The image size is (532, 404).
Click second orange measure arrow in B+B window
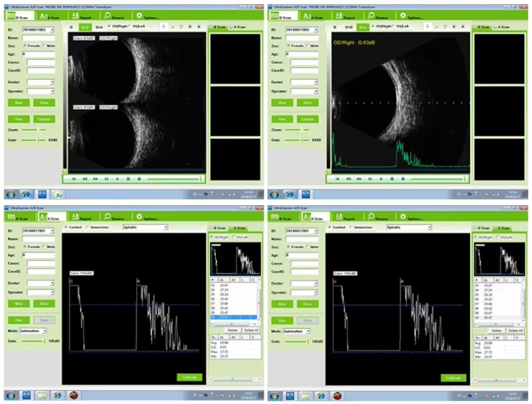pos(181,26)
